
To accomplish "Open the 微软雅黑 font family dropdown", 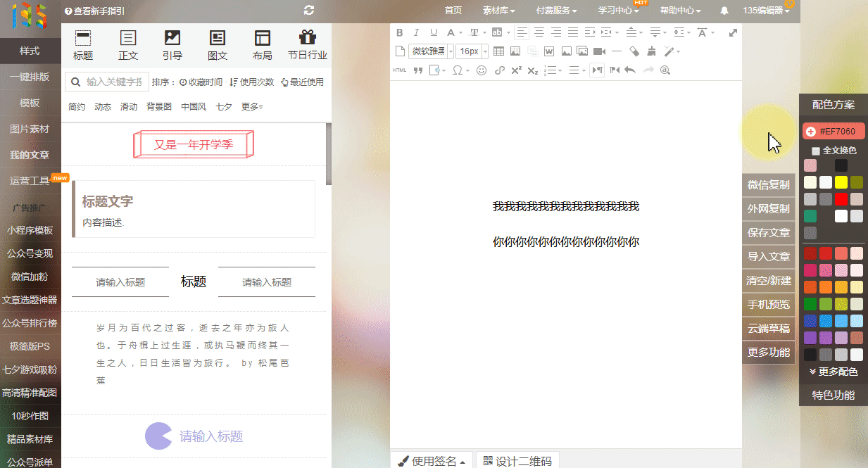I will pyautogui.click(x=431, y=51).
